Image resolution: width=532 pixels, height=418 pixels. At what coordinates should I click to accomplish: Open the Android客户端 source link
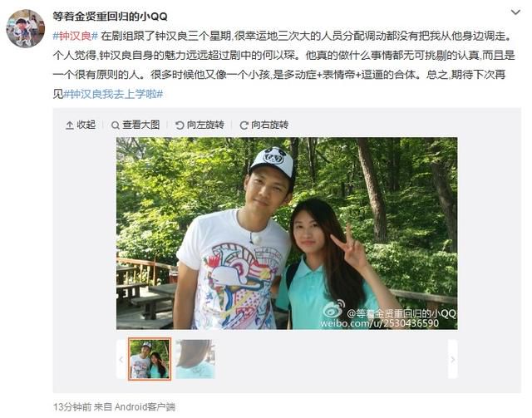pos(145,407)
